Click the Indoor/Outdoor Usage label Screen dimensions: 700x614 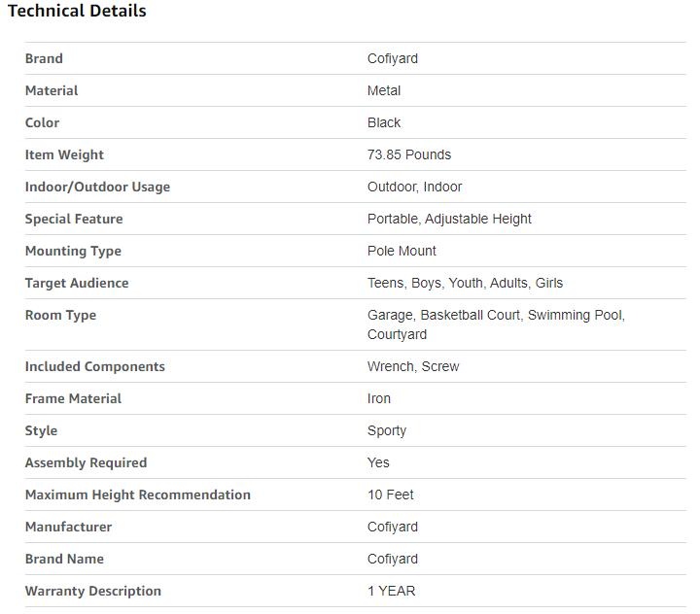[97, 187]
